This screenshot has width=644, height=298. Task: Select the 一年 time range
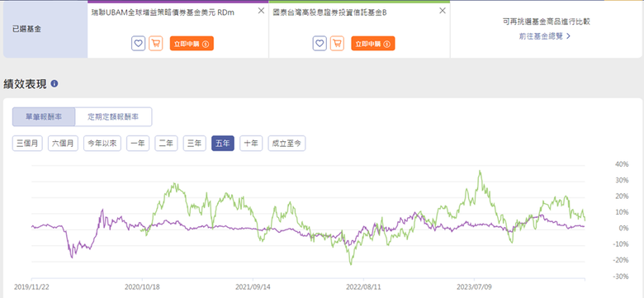coord(138,144)
